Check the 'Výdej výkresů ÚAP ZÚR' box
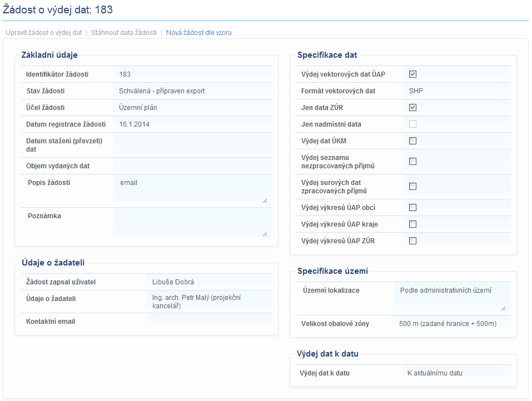Viewport: 532px width, 401px height. pos(412,241)
